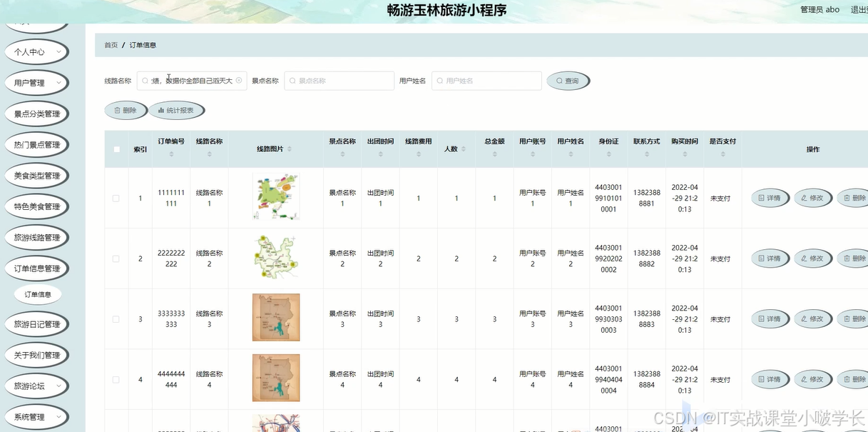Click the 查询 search button

pos(568,81)
